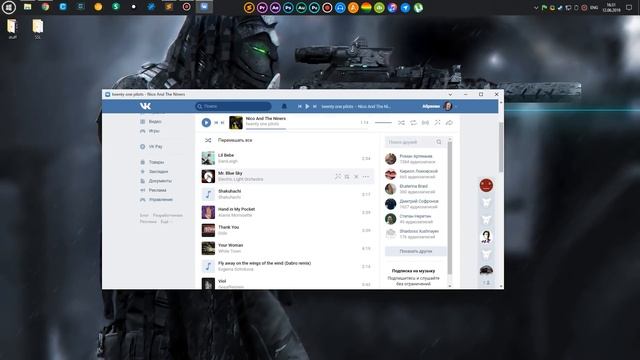Open the SSL folder on desktop
The image size is (640, 360).
(x=38, y=29)
